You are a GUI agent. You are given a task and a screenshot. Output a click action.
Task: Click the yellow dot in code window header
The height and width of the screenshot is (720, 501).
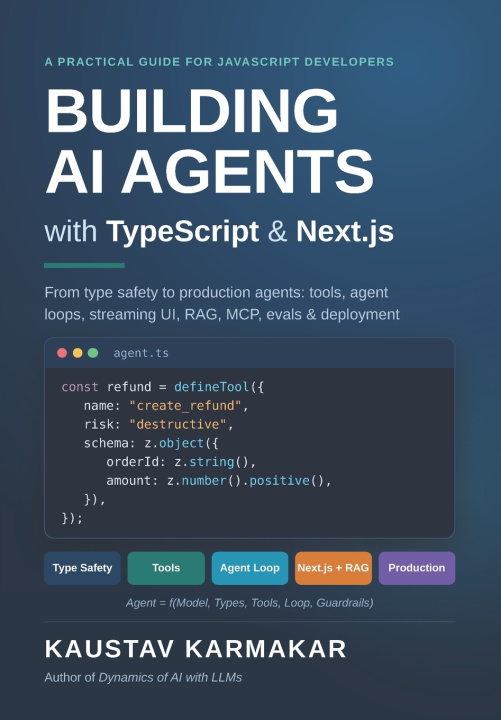click(x=78, y=353)
